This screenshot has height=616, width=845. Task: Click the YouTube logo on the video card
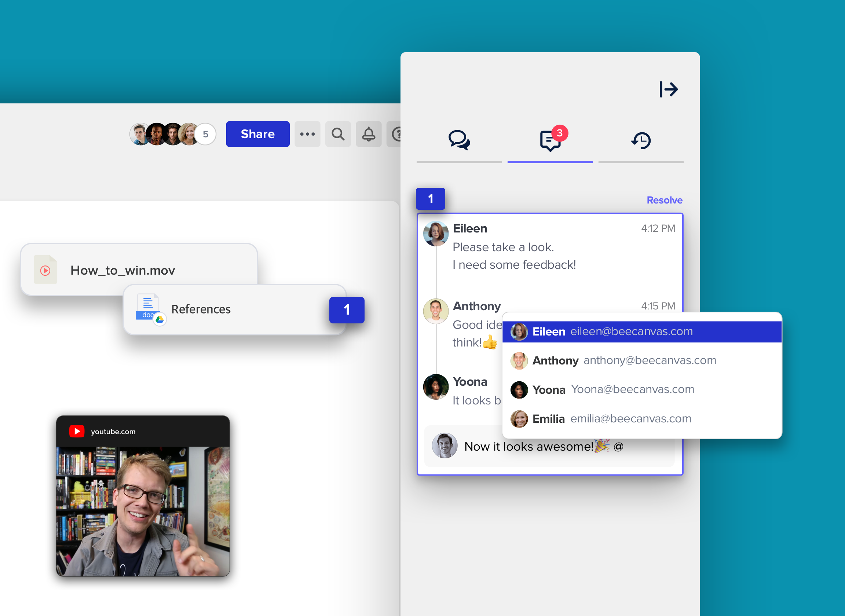[x=77, y=431]
